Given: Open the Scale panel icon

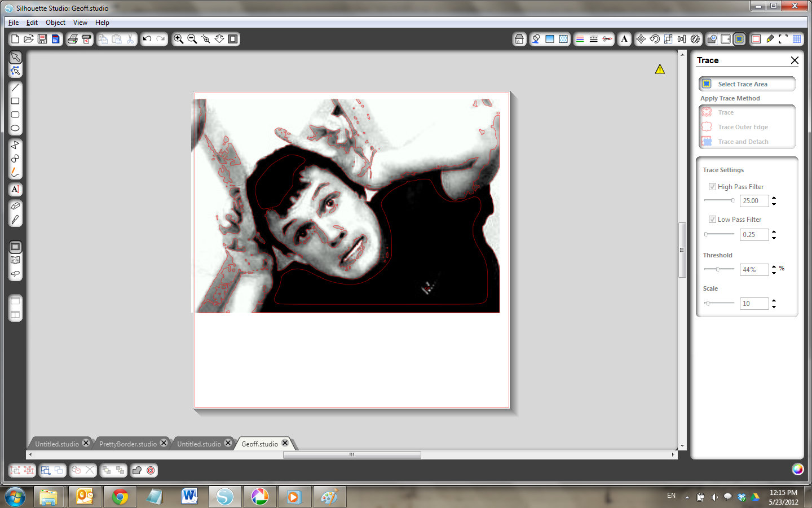Looking at the screenshot, I should pos(668,39).
